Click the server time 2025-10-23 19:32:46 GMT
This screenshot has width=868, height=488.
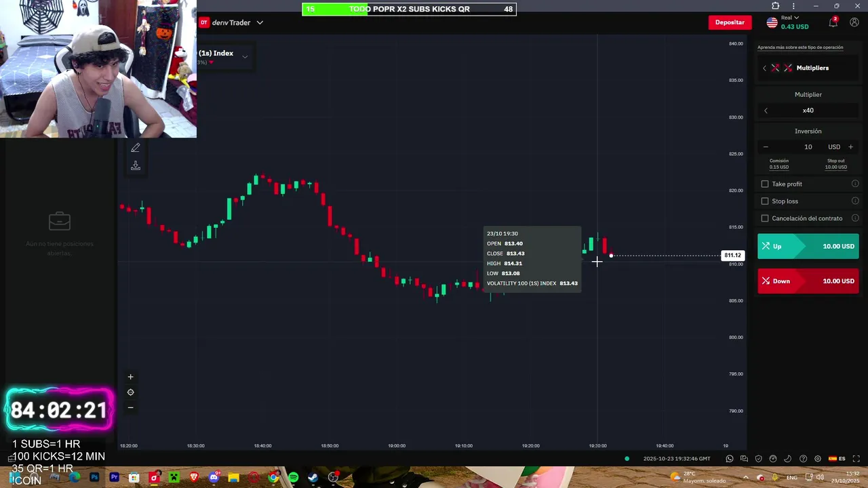[x=677, y=459]
